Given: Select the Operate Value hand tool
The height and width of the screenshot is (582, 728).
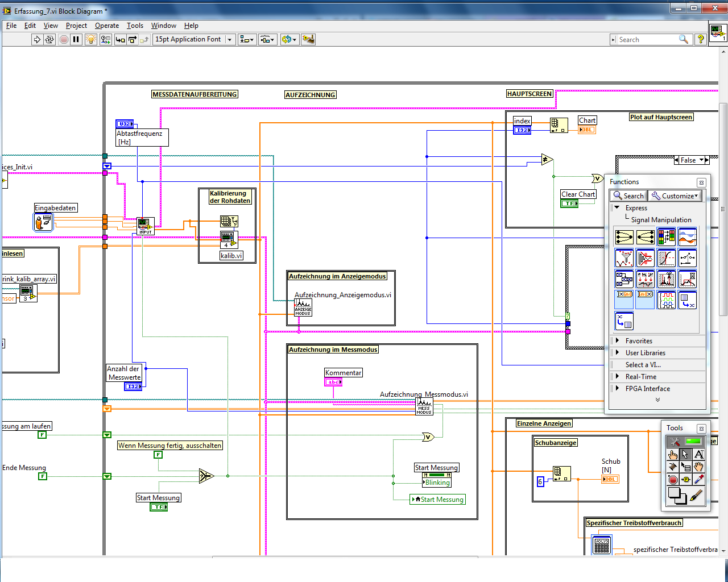Looking at the screenshot, I should [x=673, y=454].
